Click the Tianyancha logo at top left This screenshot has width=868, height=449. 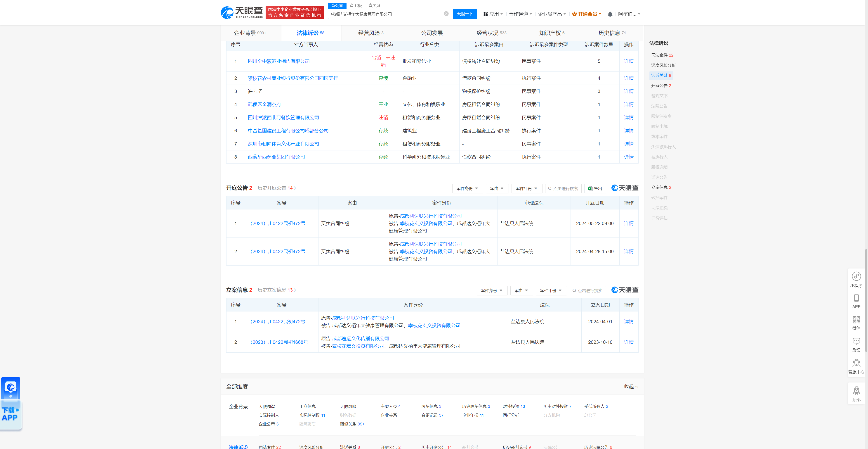coord(242,12)
